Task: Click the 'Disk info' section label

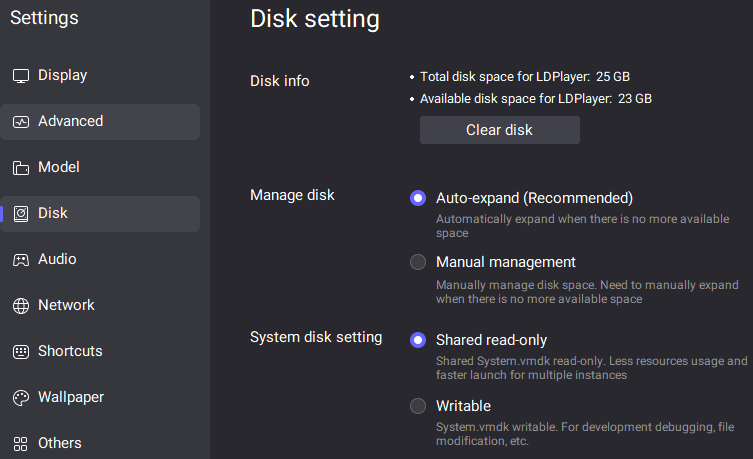Action: point(279,81)
